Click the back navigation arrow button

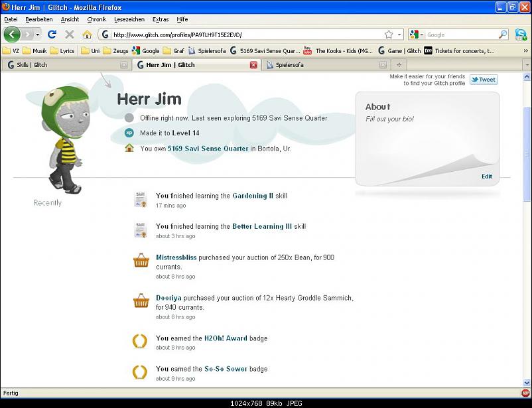pyautogui.click(x=12, y=34)
